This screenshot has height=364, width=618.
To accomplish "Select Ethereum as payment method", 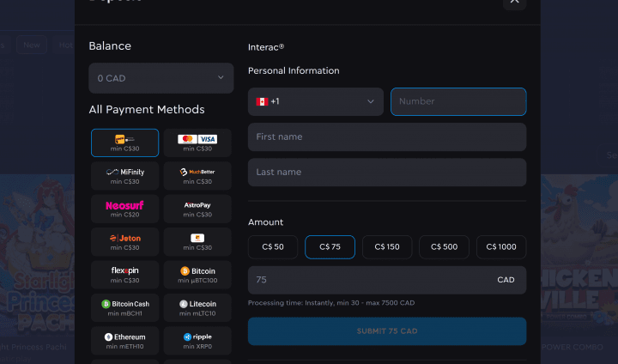I will (124, 341).
